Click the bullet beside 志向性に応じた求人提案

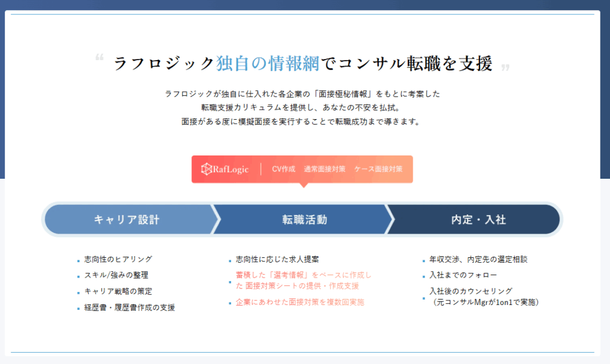(x=230, y=260)
